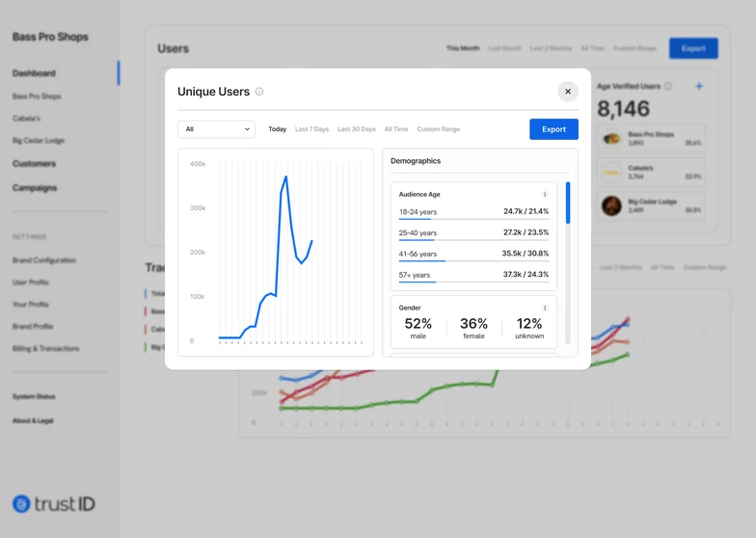Screen dimensions: 756x538
Task: Click Demographics panel scrollbar thumb
Action: [568, 202]
